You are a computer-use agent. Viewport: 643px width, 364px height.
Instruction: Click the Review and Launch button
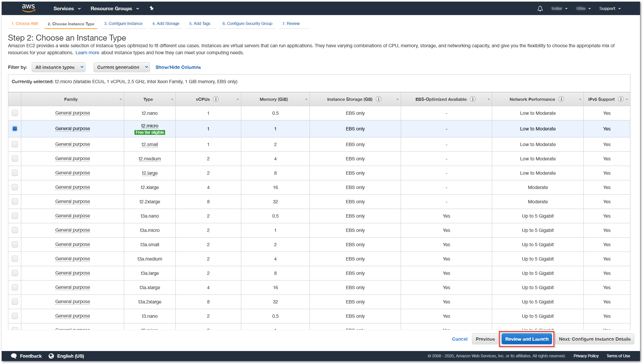[527, 339]
